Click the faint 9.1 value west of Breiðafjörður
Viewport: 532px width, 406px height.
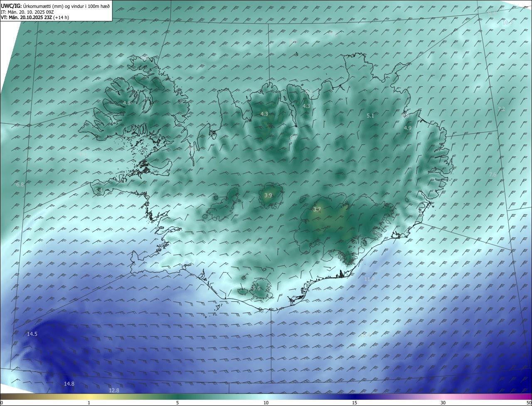point(83,154)
